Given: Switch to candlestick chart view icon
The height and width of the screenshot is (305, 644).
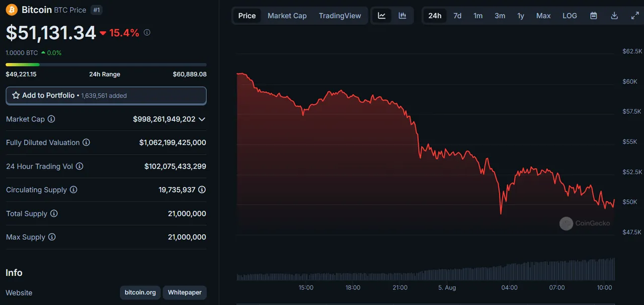Looking at the screenshot, I should 403,16.
